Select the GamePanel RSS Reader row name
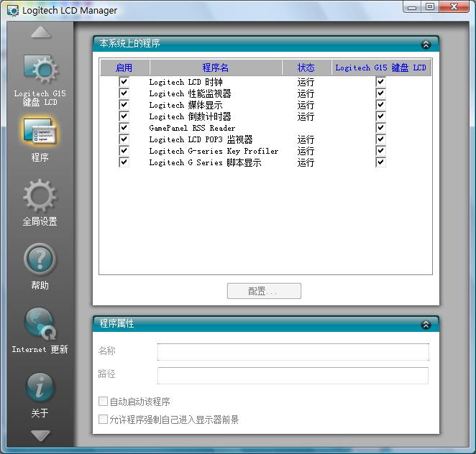This screenshot has width=476, height=454. [192, 128]
